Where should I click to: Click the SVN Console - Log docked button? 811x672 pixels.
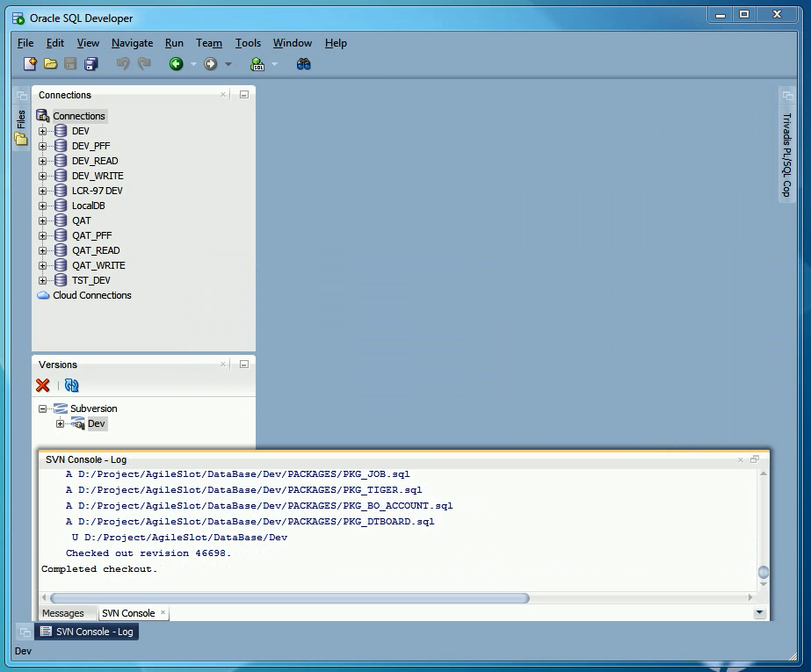86,632
